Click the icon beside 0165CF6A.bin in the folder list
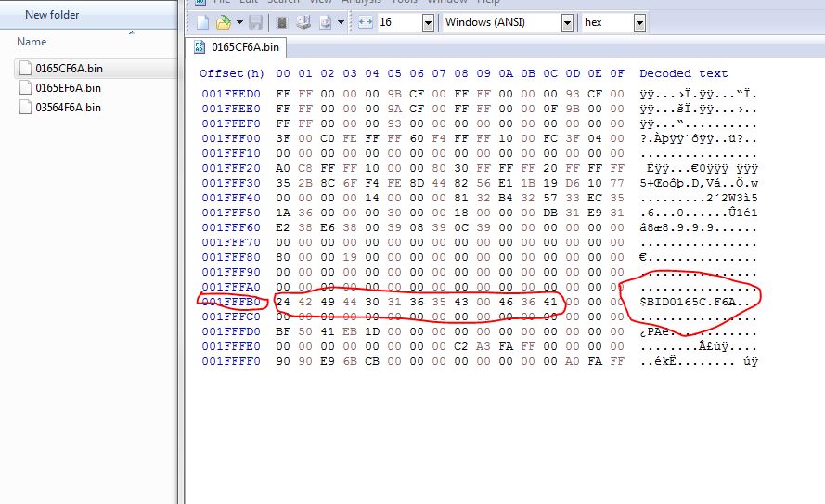The height and width of the screenshot is (504, 825). pos(25,69)
